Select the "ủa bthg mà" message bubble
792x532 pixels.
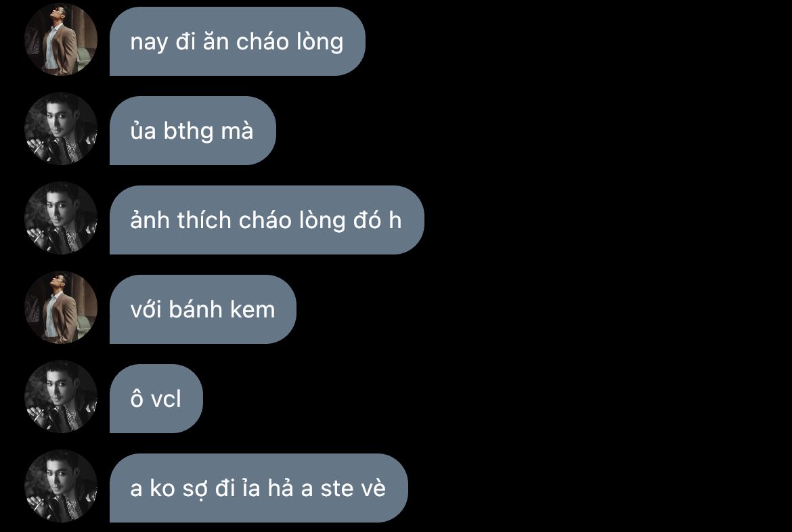[192, 131]
